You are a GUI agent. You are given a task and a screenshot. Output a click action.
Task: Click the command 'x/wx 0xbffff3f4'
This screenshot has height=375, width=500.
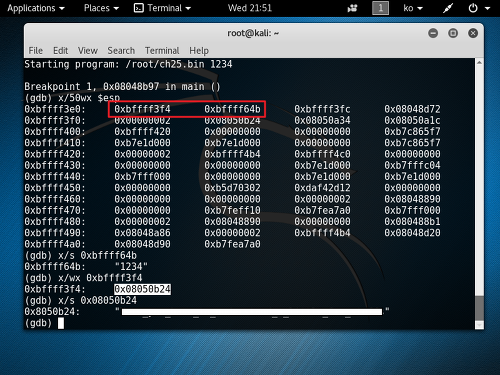[100, 278]
